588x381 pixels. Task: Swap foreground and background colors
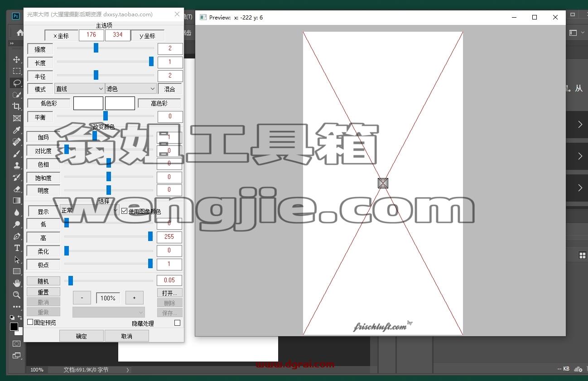coord(20,318)
